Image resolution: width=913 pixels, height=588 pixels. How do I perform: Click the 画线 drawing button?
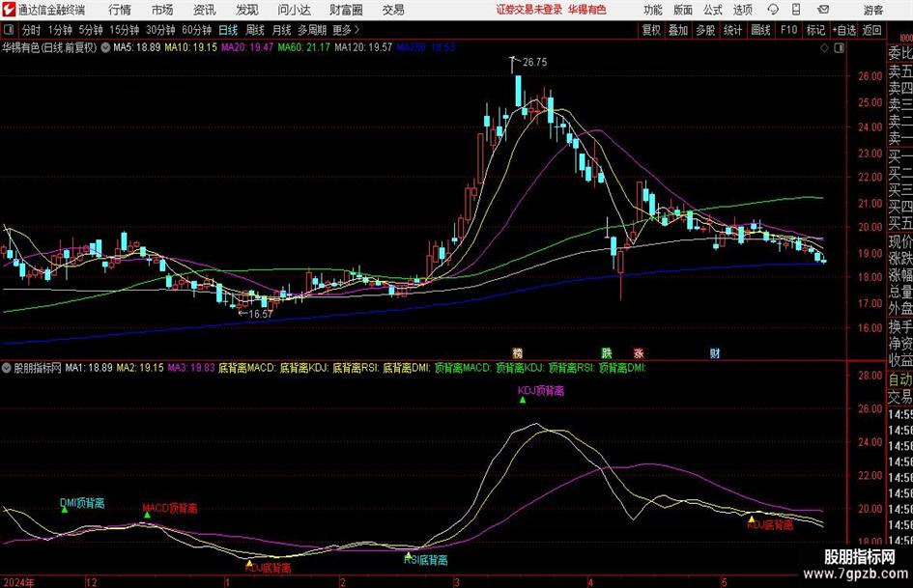761,30
